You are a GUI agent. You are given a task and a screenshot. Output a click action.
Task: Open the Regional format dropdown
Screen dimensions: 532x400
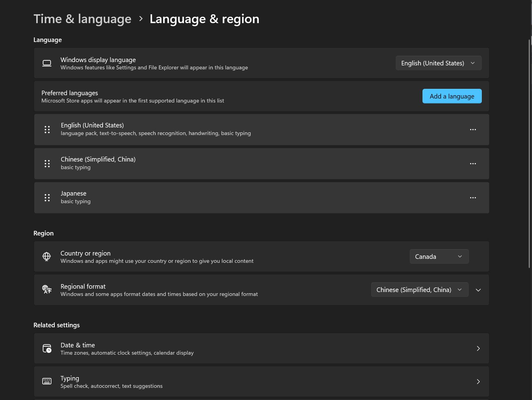(x=420, y=290)
